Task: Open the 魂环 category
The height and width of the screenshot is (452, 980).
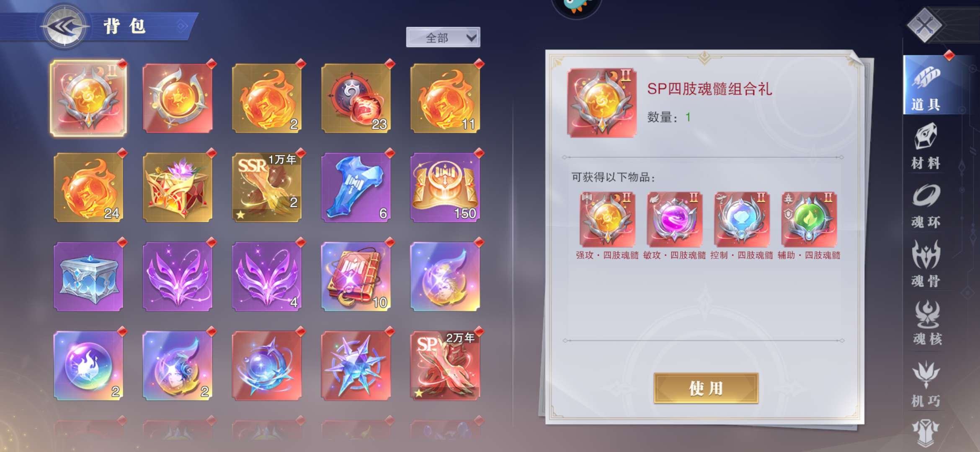Action: coord(926,206)
